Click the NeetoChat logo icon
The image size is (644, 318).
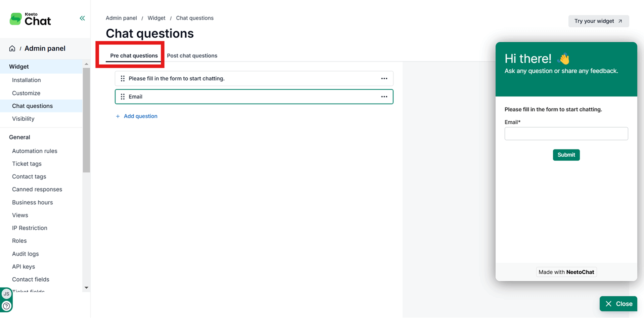15,19
